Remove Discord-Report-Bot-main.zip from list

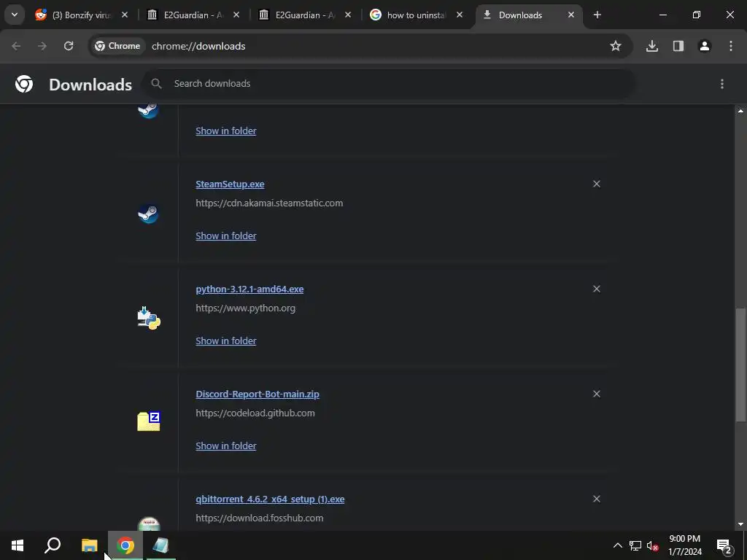click(597, 394)
